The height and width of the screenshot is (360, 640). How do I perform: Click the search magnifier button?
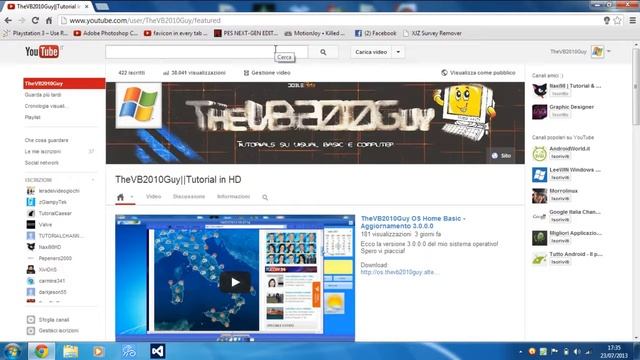coord(323,52)
